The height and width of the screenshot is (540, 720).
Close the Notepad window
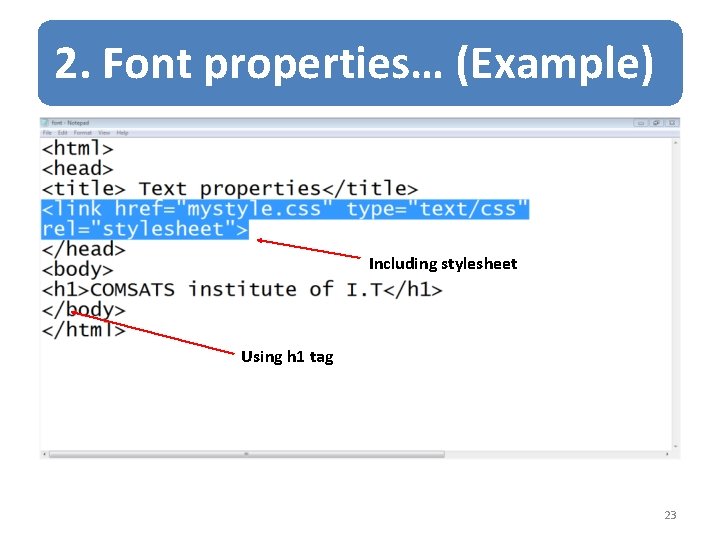pos(672,123)
